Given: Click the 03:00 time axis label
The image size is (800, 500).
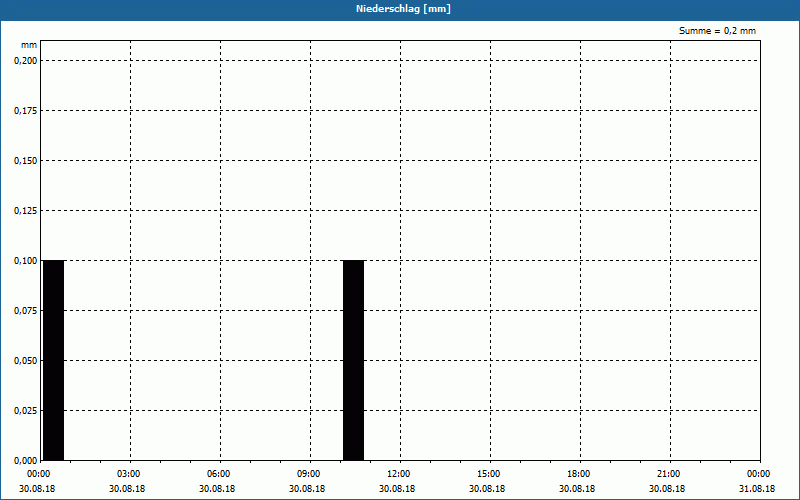Looking at the screenshot, I should [129, 474].
